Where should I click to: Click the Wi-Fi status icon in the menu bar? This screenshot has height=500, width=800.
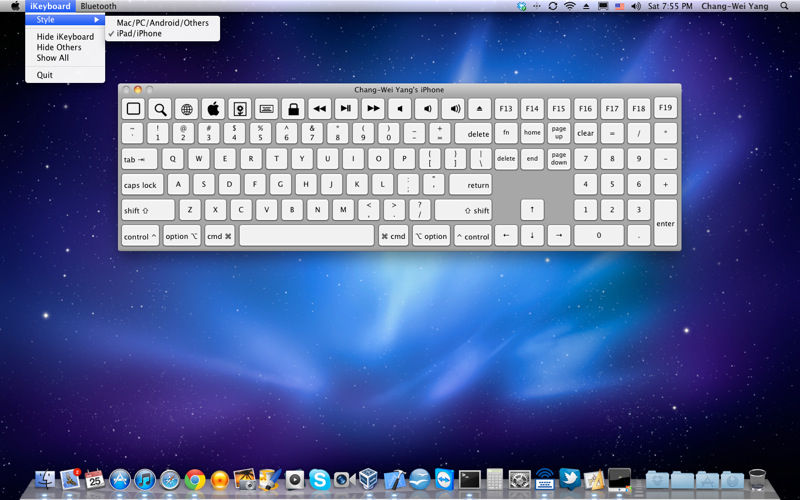(x=569, y=6)
